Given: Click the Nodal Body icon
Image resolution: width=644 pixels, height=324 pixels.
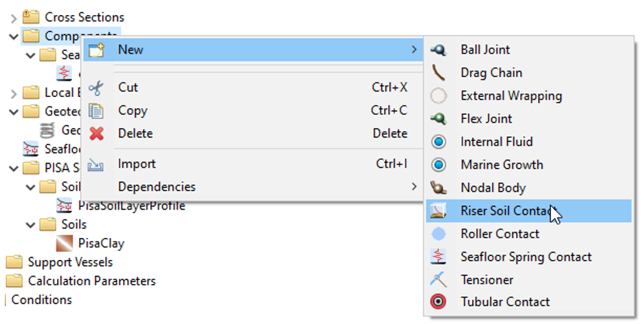Looking at the screenshot, I should point(438,187).
